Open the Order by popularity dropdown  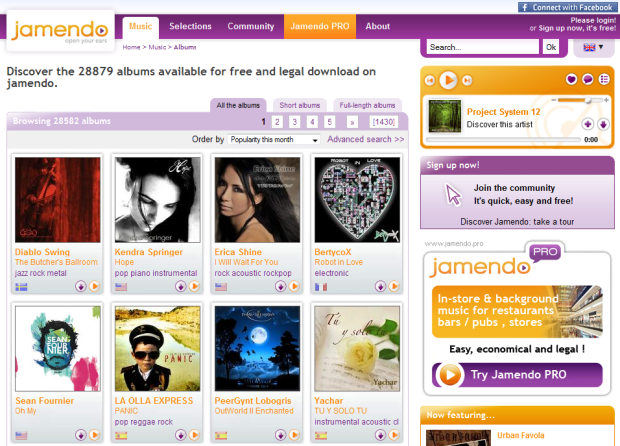274,140
